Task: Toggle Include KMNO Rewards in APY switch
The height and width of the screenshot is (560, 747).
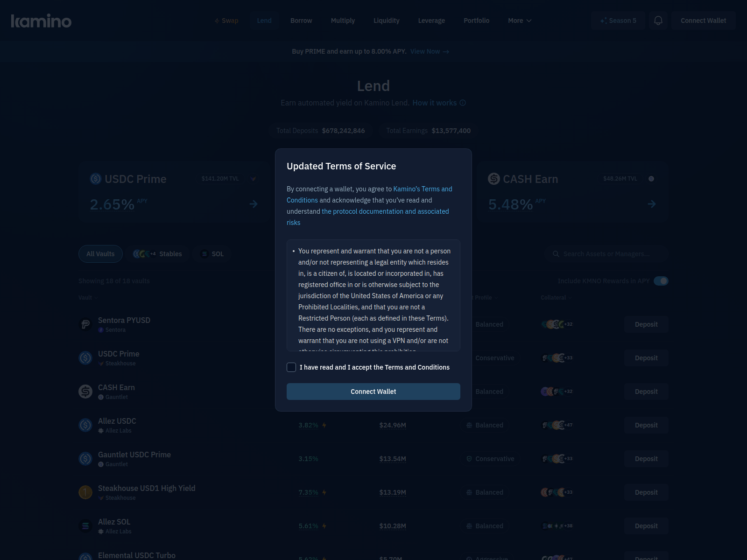Action: tap(661, 281)
